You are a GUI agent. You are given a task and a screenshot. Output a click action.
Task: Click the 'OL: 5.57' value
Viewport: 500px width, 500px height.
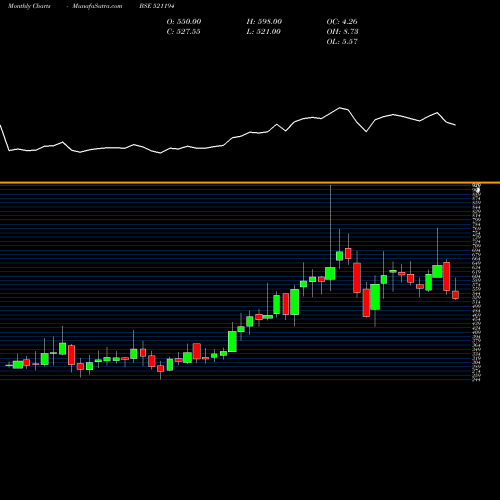[x=342, y=41]
